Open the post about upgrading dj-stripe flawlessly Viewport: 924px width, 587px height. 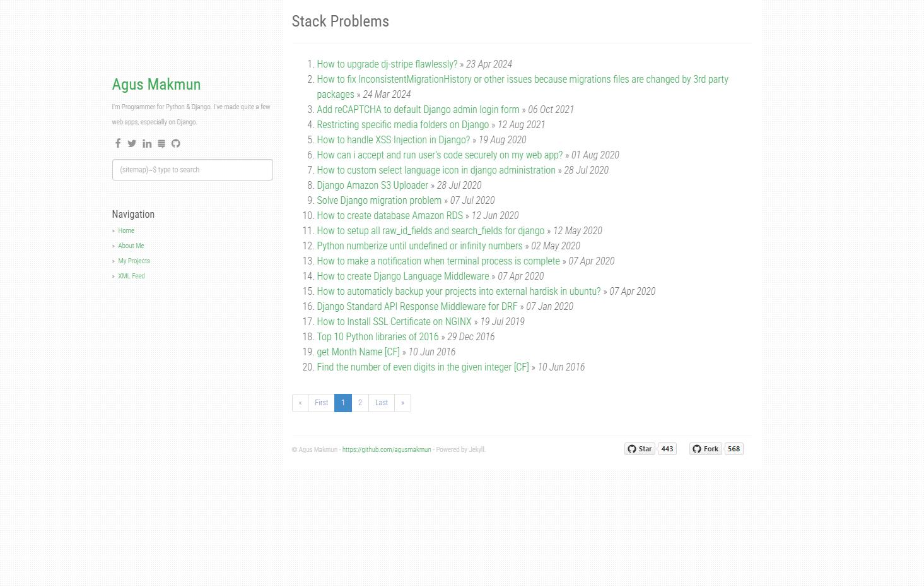387,64
